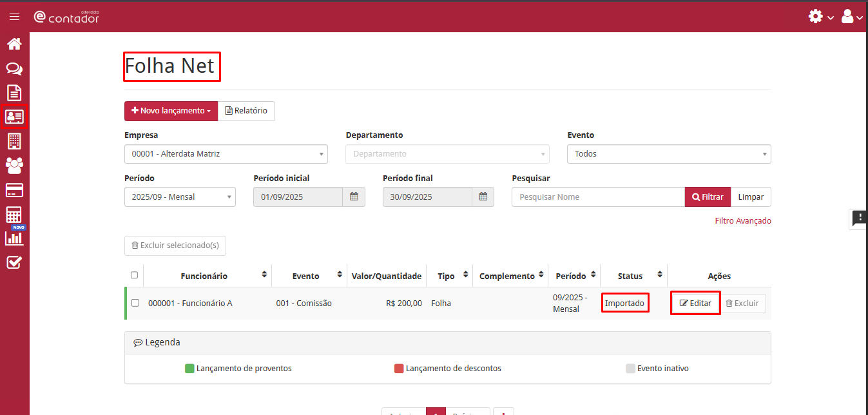Click the Pesquisar Nome input field
This screenshot has height=415, width=868.
click(x=598, y=197)
